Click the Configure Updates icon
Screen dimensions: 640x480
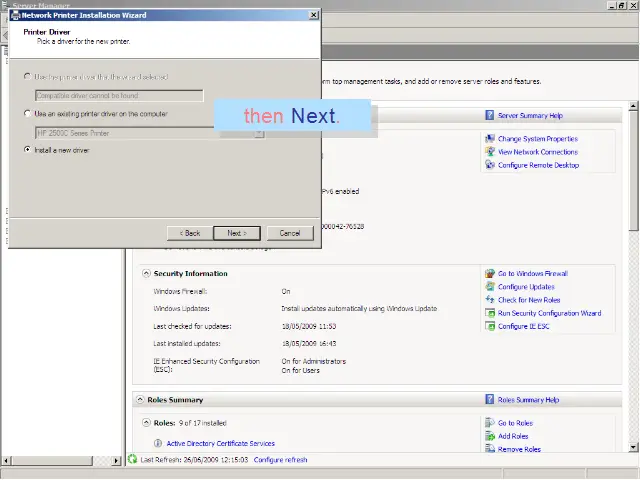coord(489,286)
